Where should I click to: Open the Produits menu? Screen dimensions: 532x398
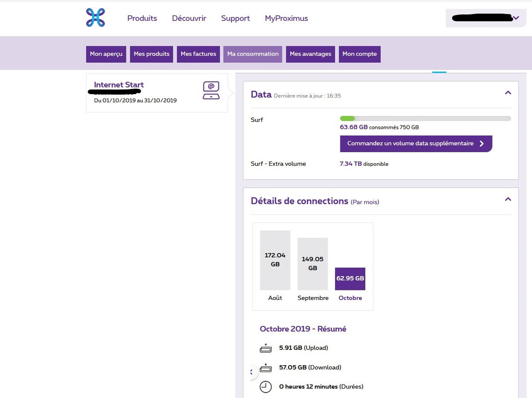tap(142, 18)
